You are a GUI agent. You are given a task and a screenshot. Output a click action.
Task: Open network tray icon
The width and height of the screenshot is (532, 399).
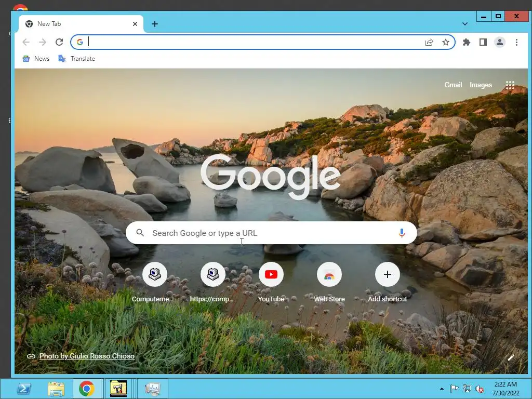(x=467, y=389)
